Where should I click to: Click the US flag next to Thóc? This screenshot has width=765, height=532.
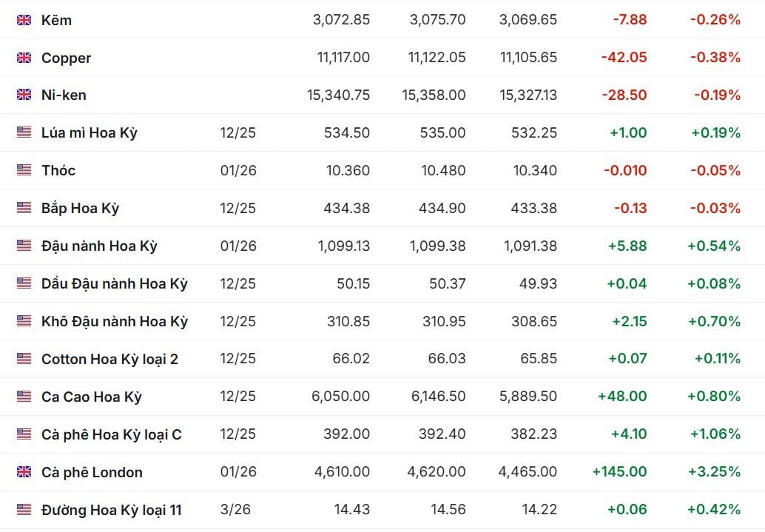coord(24,170)
